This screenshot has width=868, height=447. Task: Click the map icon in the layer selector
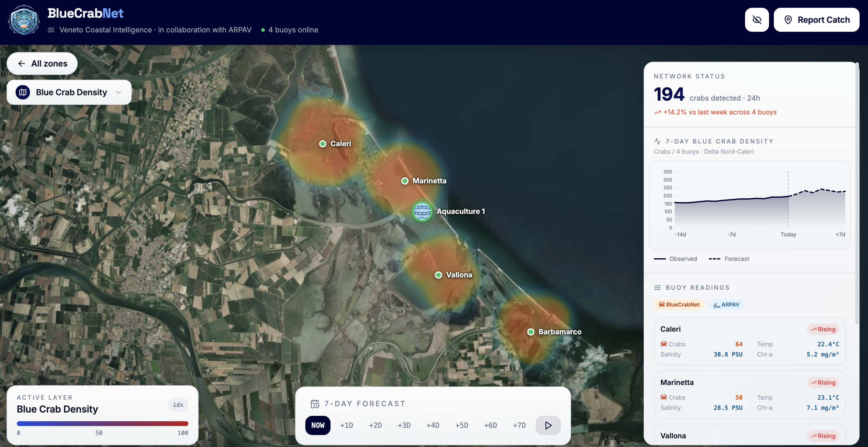click(23, 92)
